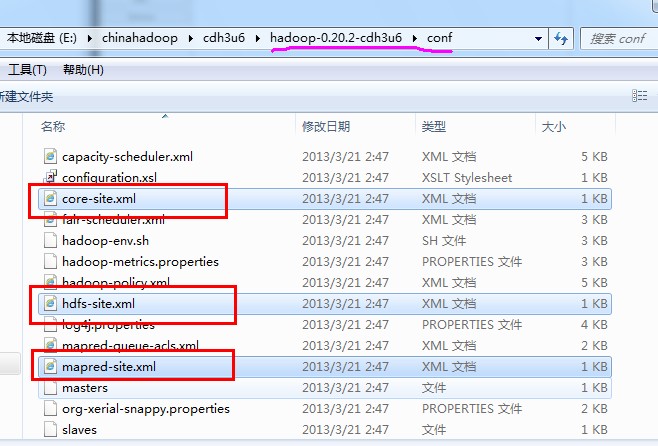Navigate to hadoop-0.20.2-cdh3u6 breadcrumb folder
The image size is (658, 446).
click(336, 38)
